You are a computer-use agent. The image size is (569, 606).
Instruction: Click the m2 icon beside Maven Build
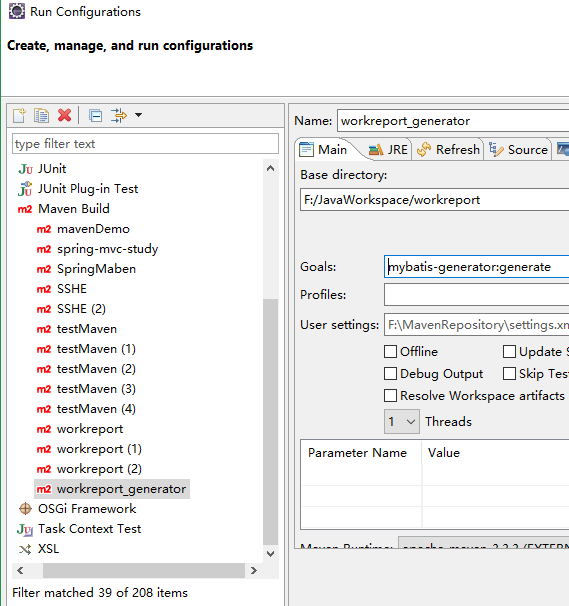coord(25,209)
